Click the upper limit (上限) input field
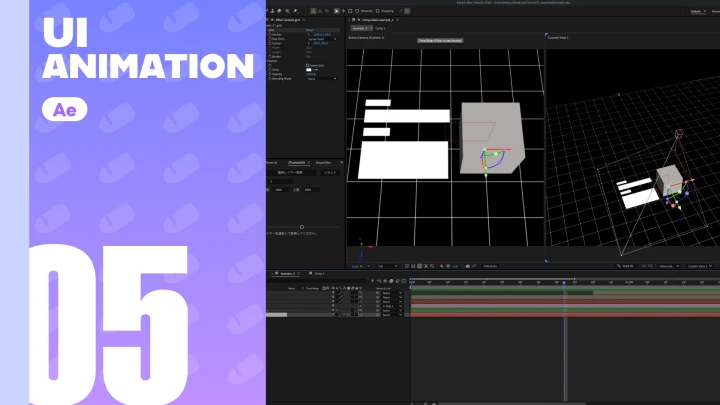 pyautogui.click(x=311, y=190)
